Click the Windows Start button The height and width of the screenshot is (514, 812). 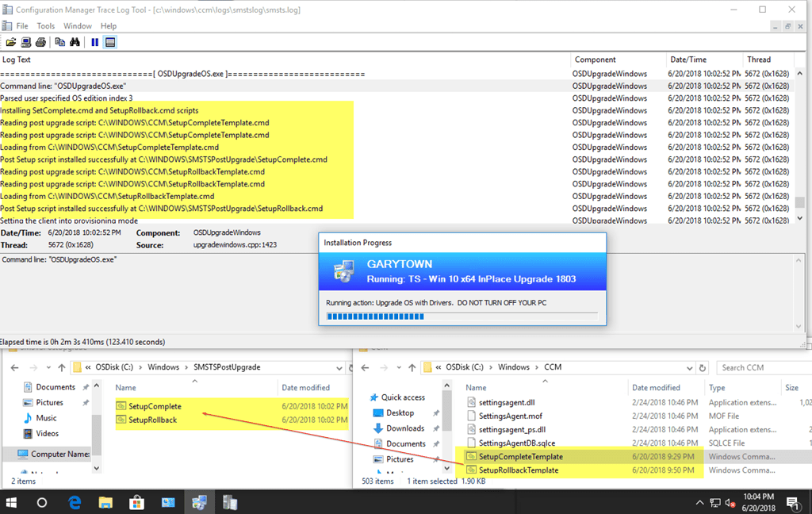click(11, 503)
